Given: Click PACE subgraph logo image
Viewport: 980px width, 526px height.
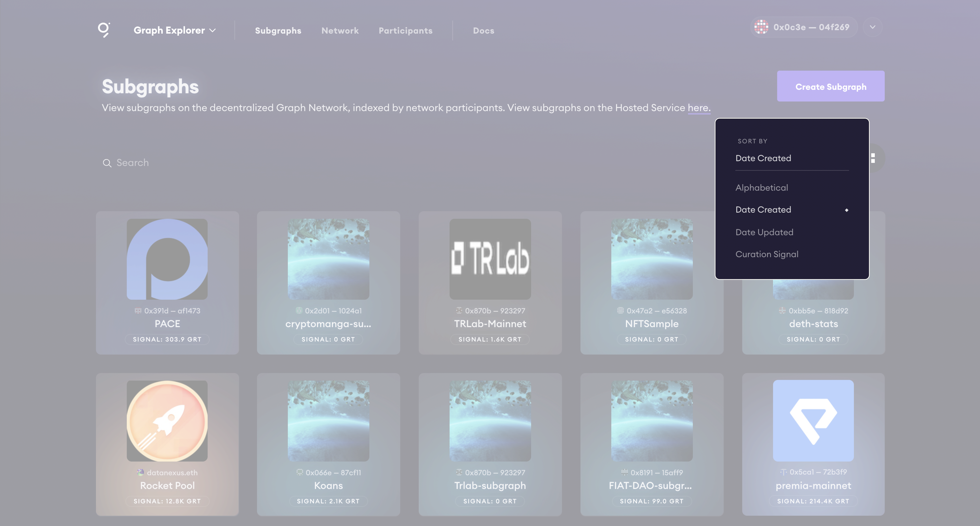Looking at the screenshot, I should [x=167, y=259].
